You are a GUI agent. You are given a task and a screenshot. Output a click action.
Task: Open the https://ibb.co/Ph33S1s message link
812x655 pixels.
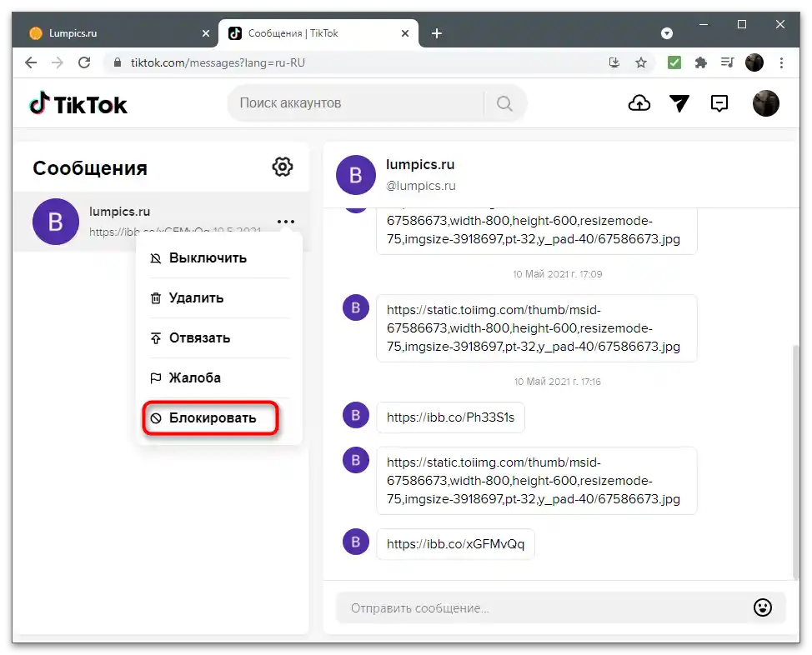coord(450,417)
